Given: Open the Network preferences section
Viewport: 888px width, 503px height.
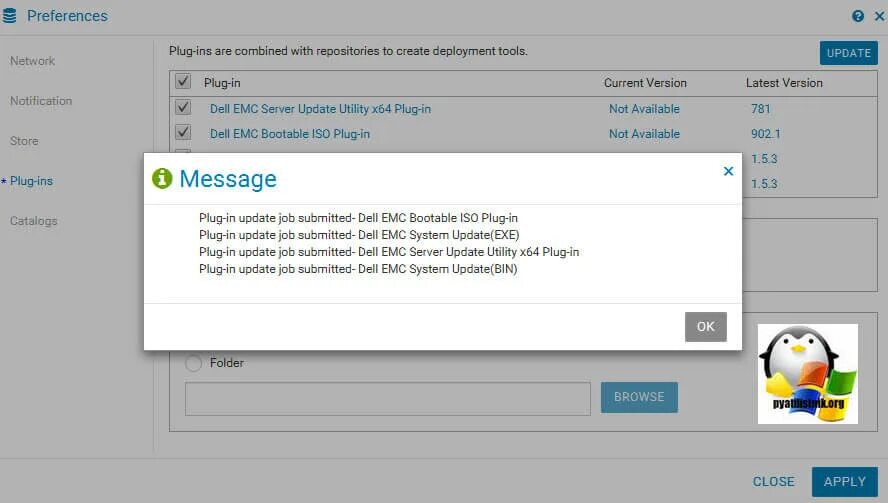Looking at the screenshot, I should click(32, 61).
